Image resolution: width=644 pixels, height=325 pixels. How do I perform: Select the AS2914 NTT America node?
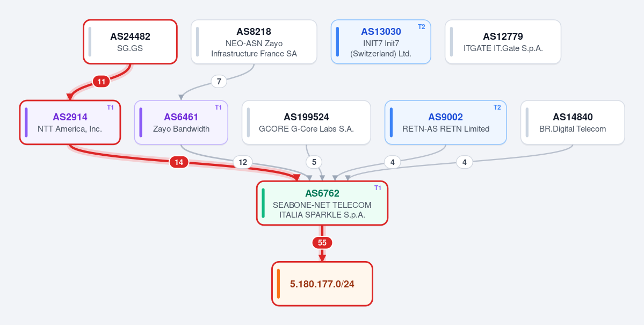[70, 122]
